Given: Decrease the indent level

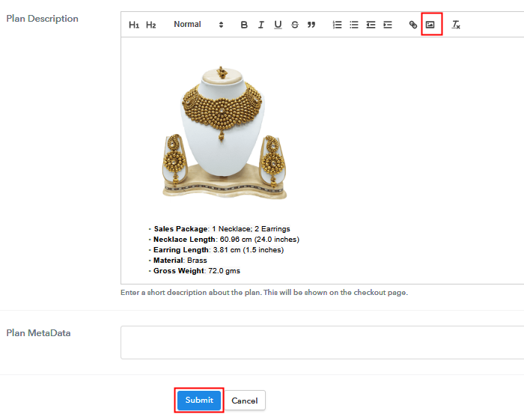Looking at the screenshot, I should tap(371, 25).
